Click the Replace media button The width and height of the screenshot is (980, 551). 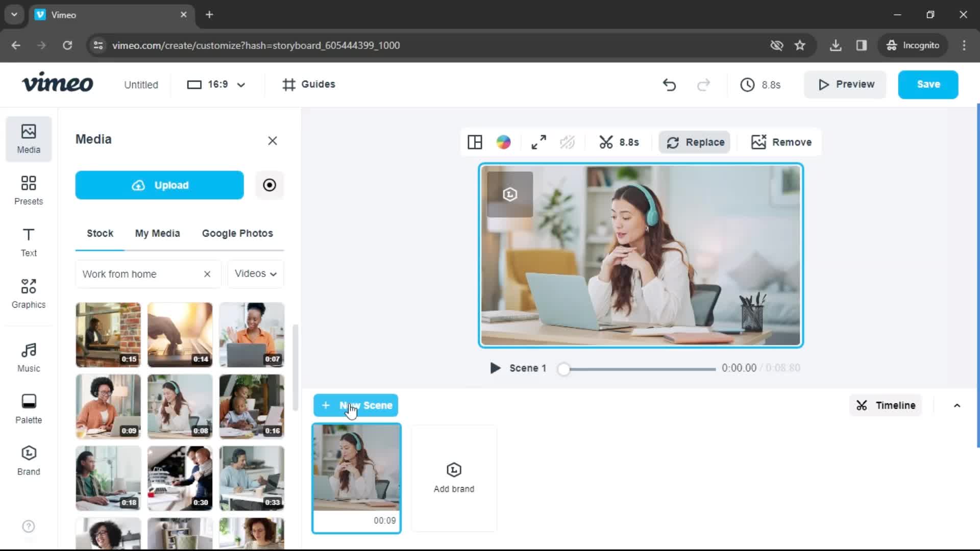pyautogui.click(x=695, y=142)
